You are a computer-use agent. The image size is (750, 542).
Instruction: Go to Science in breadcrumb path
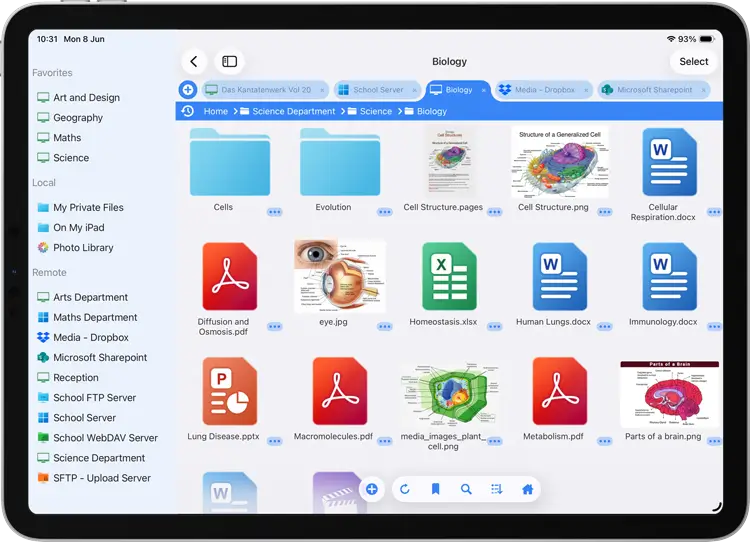pos(370,111)
